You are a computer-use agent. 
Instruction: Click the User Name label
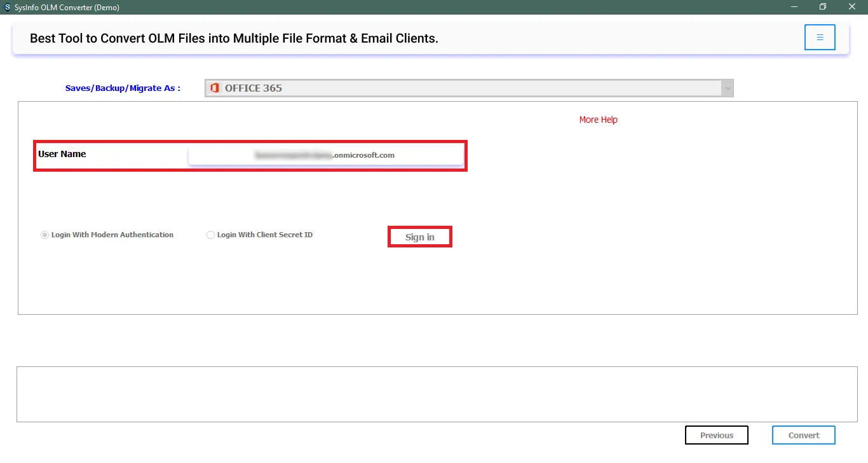click(x=62, y=154)
